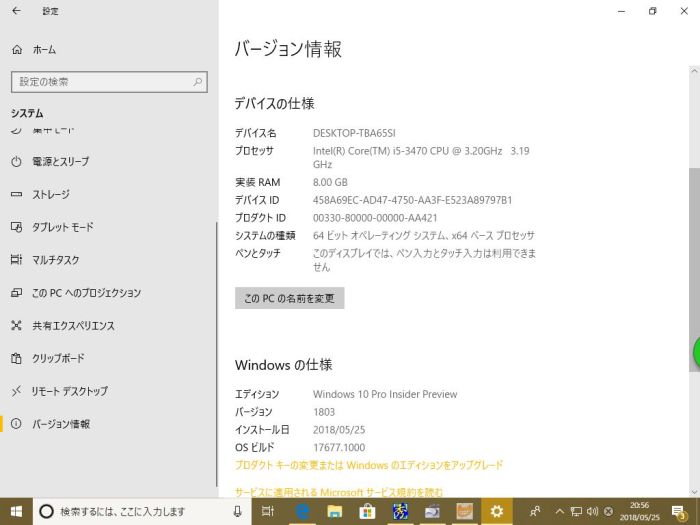This screenshot has width=700, height=525.
Task: Click the 設定の検索 search field
Action: pyautogui.click(x=109, y=82)
